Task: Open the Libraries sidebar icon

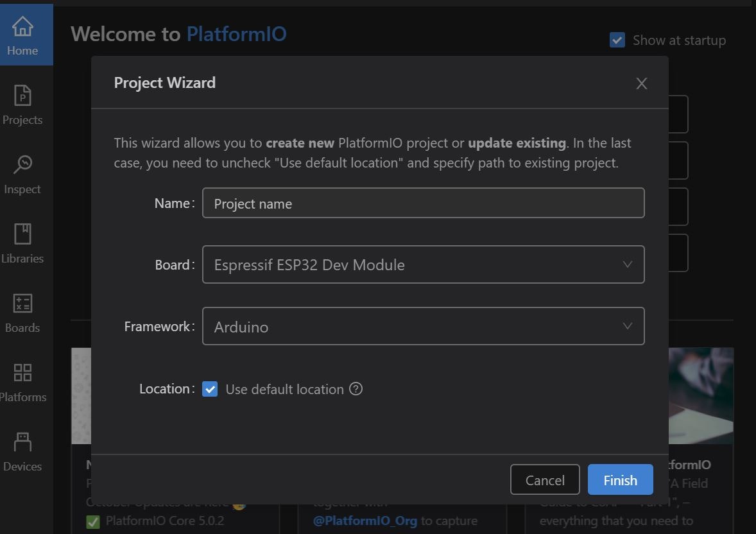Action: pos(22,243)
